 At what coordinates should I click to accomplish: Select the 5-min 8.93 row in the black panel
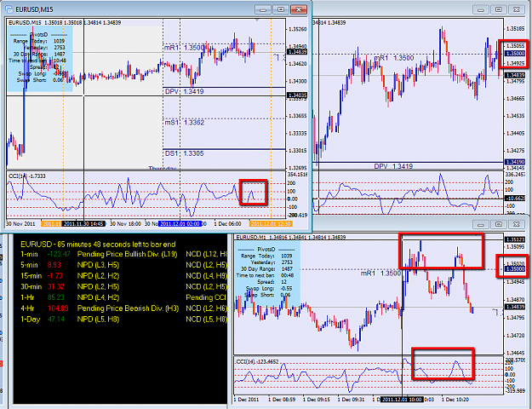(x=123, y=265)
